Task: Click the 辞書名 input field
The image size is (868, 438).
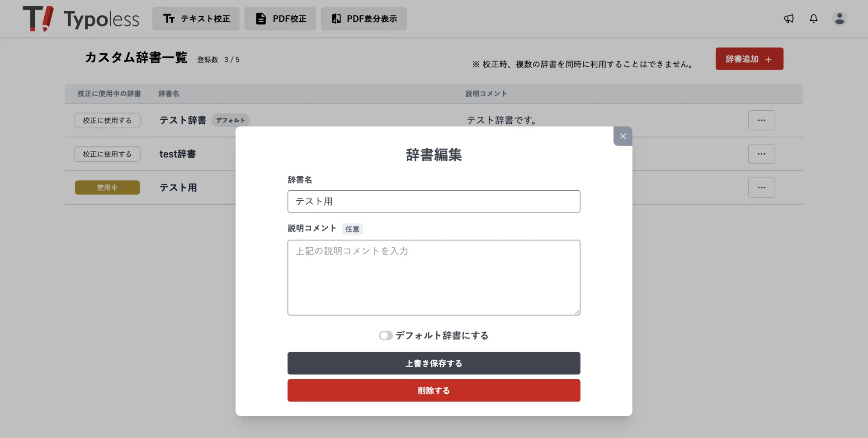Action: coord(434,202)
